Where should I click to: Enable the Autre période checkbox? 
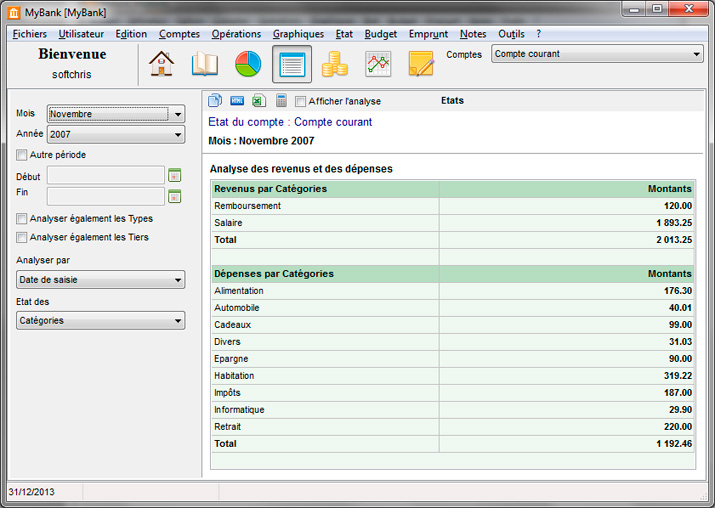click(x=22, y=155)
